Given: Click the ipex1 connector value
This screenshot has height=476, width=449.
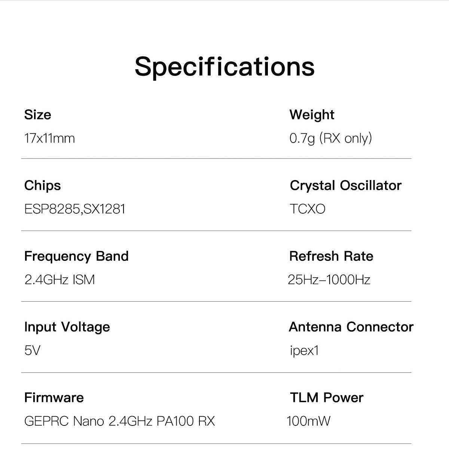Looking at the screenshot, I should [304, 351].
